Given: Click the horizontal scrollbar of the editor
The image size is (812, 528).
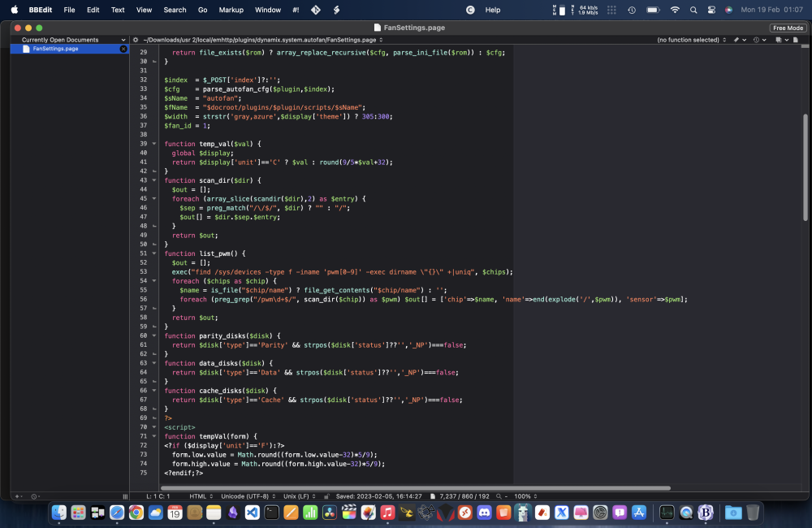Looking at the screenshot, I should [x=415, y=488].
